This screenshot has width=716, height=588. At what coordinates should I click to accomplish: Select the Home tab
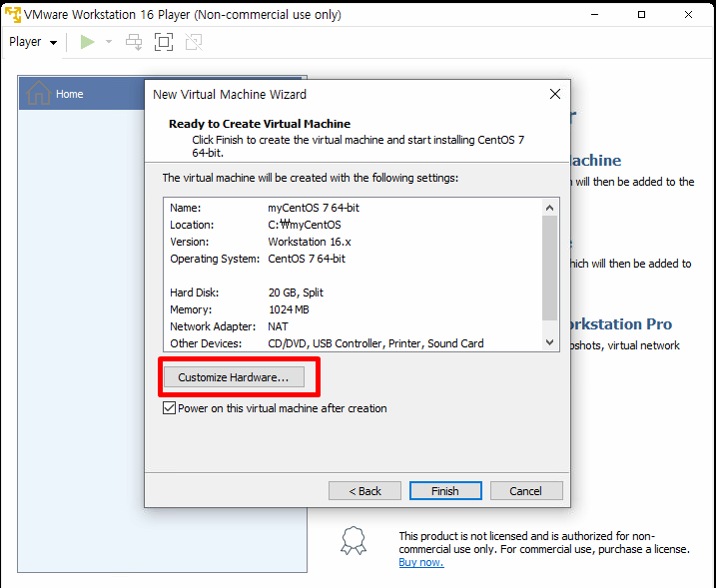pos(81,94)
